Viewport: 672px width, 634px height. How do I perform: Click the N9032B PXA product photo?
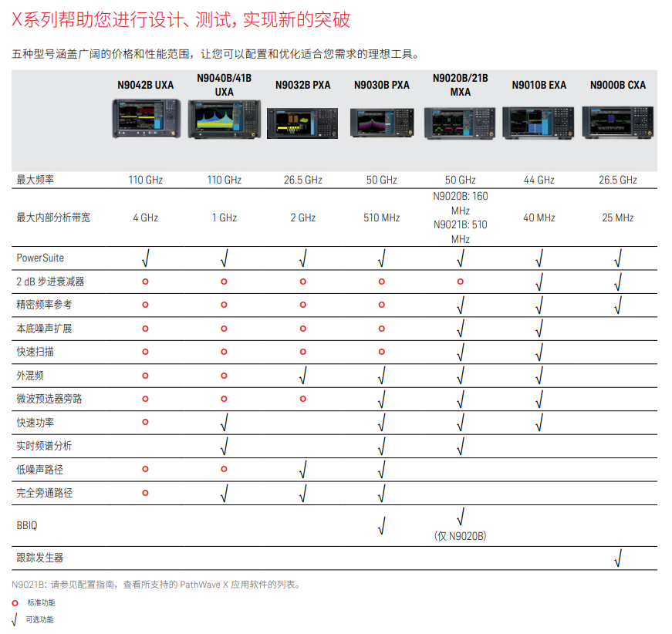302,123
